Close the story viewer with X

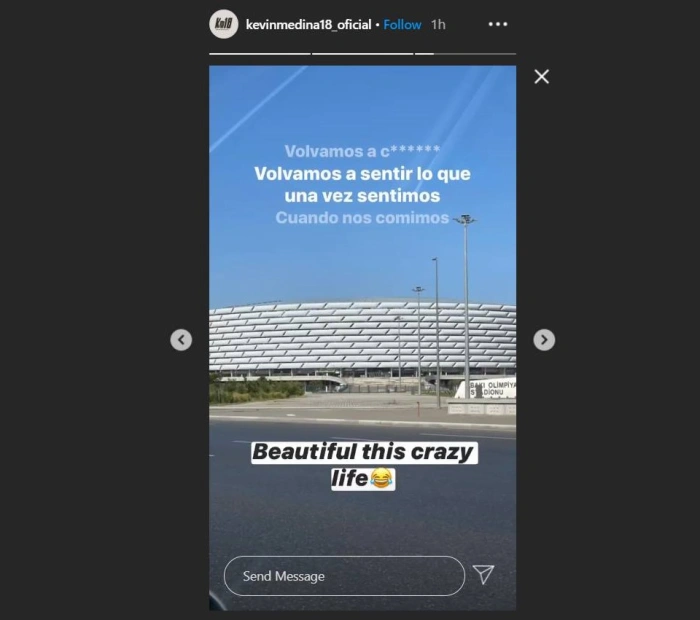coord(542,77)
